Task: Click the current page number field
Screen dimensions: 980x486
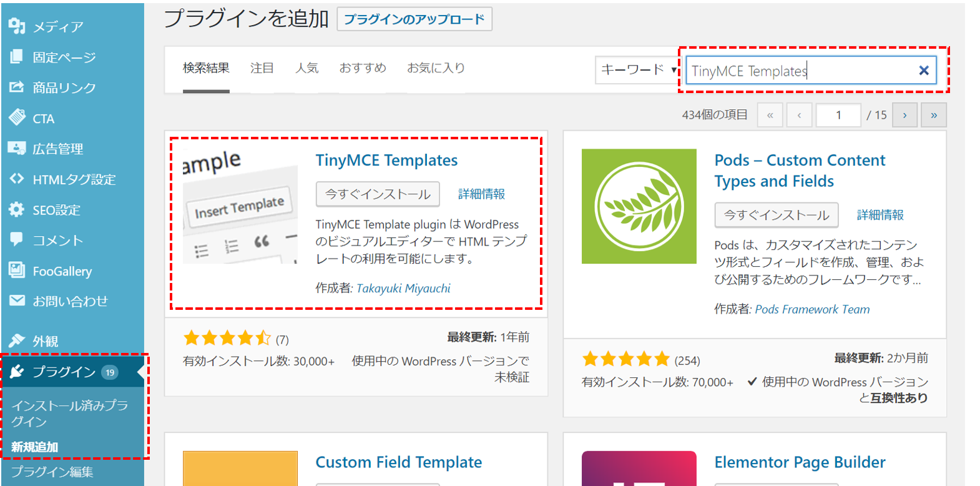Action: (x=839, y=115)
